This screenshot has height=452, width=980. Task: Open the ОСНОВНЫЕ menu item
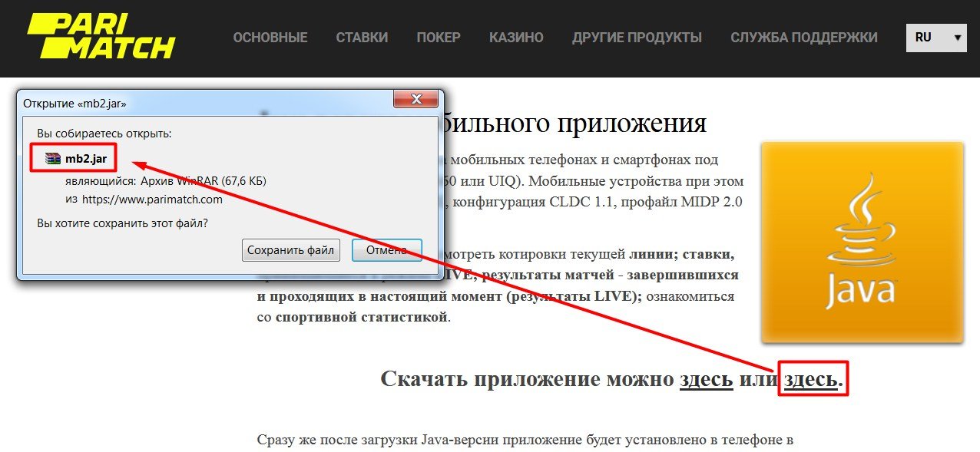(270, 38)
